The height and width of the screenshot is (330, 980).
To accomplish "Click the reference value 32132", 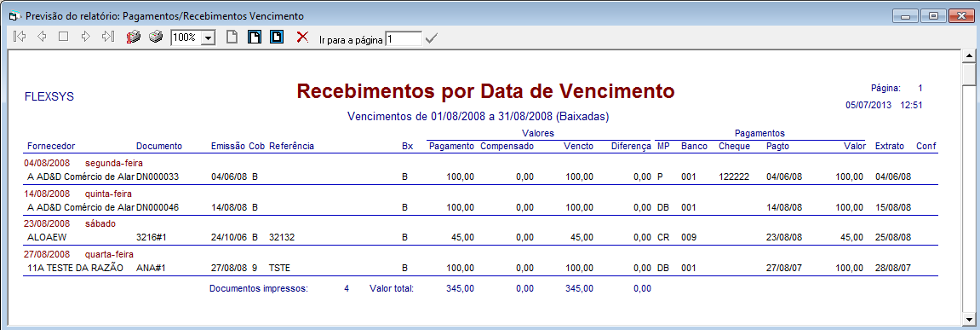I will (x=282, y=237).
